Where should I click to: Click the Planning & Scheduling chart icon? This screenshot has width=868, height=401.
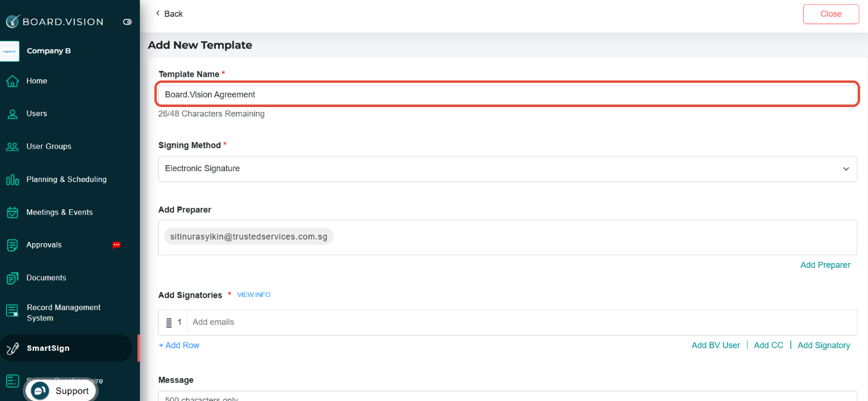point(12,180)
